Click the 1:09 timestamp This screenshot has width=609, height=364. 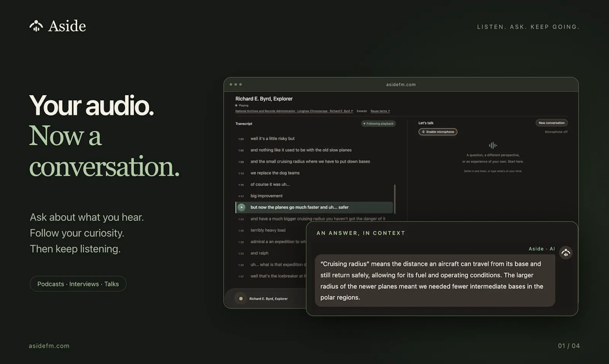241,162
